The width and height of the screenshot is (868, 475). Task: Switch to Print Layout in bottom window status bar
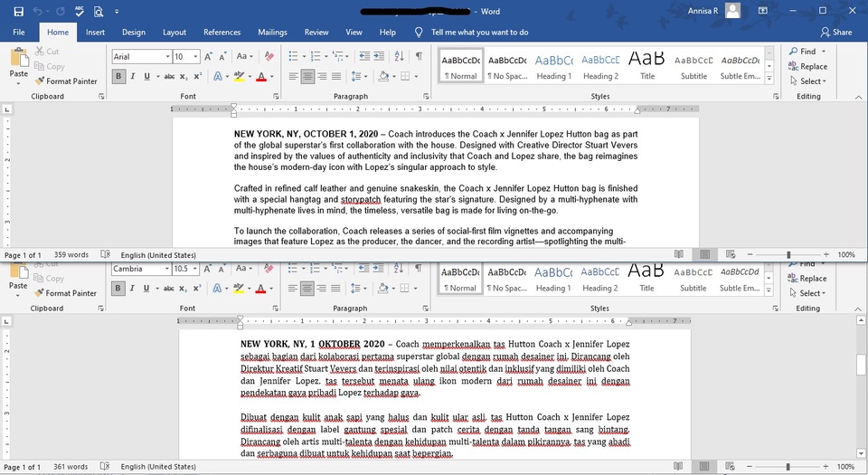(704, 466)
